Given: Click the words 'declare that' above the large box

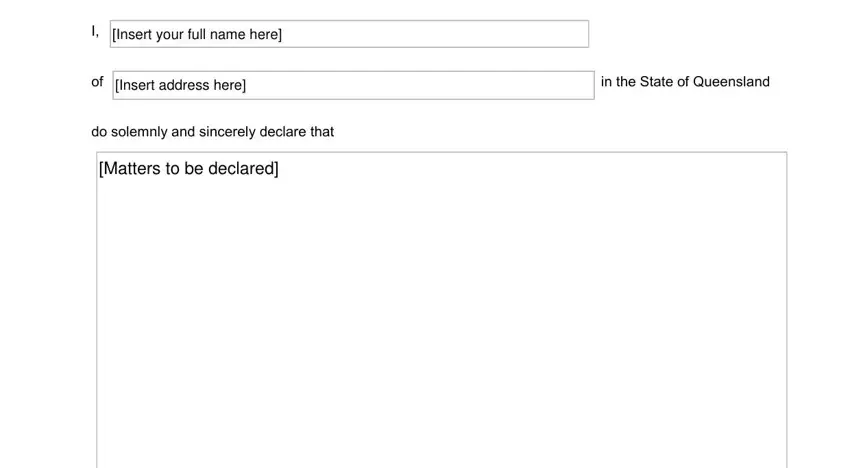Looking at the screenshot, I should [x=297, y=132].
